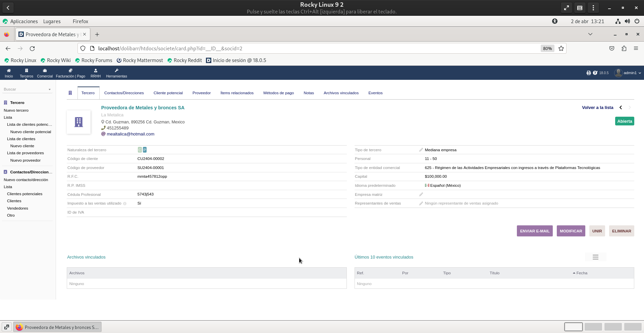Bookmark page with star icon
The image size is (644, 333).
click(561, 49)
